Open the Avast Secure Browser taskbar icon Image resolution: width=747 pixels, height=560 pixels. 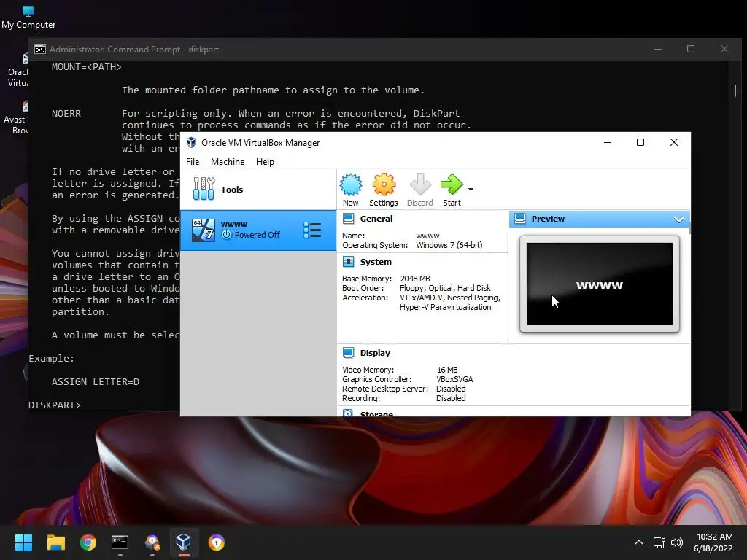click(216, 542)
